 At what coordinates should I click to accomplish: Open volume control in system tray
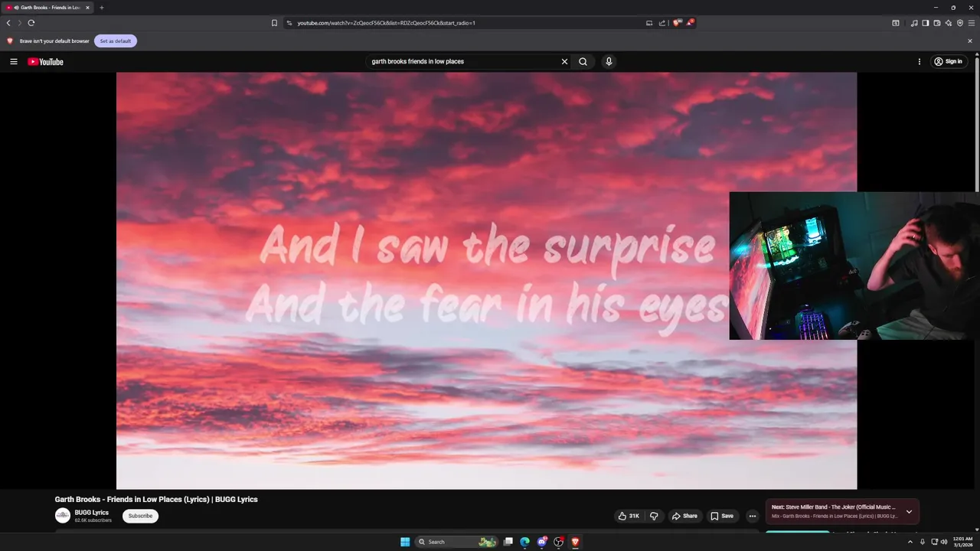944,542
